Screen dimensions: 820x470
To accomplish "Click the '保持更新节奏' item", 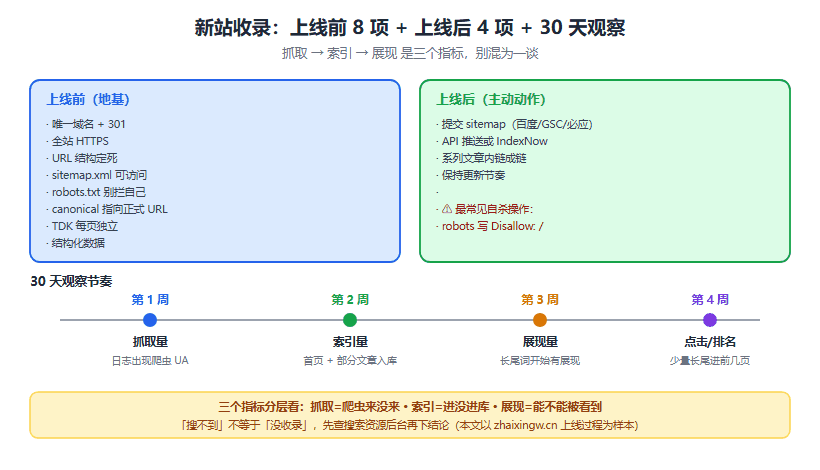I will click(x=473, y=175).
